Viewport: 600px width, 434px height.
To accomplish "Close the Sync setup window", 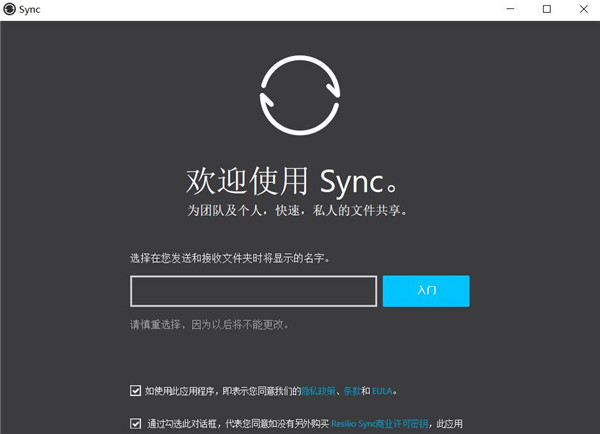I will 581,10.
